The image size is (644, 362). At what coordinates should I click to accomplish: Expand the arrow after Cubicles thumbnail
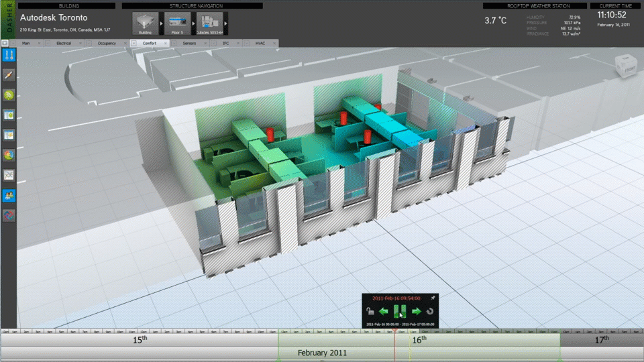(225, 23)
